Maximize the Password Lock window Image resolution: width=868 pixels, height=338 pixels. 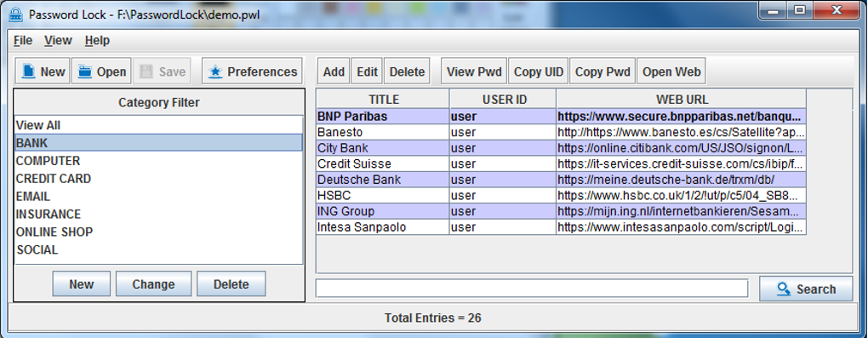[x=799, y=10]
